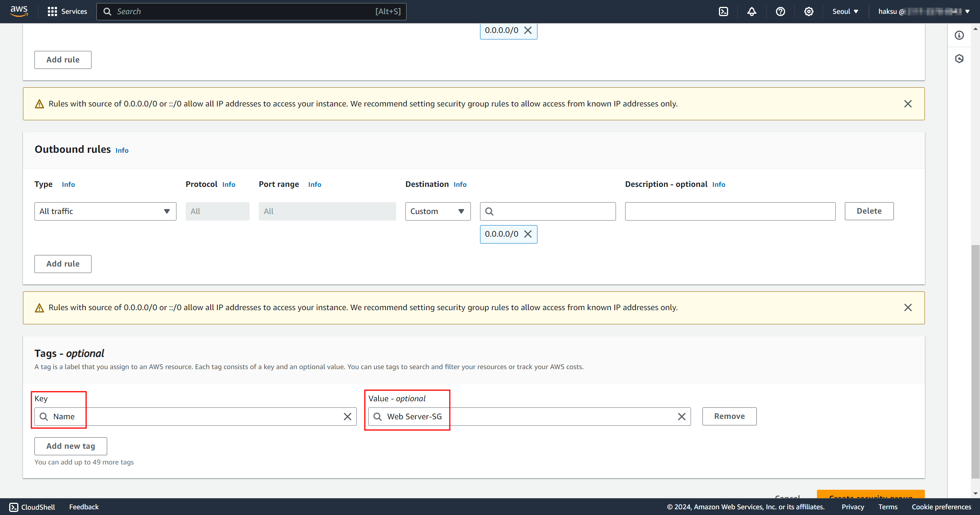Clear the Name tag key field
This screenshot has width=980, height=515.
(x=347, y=417)
